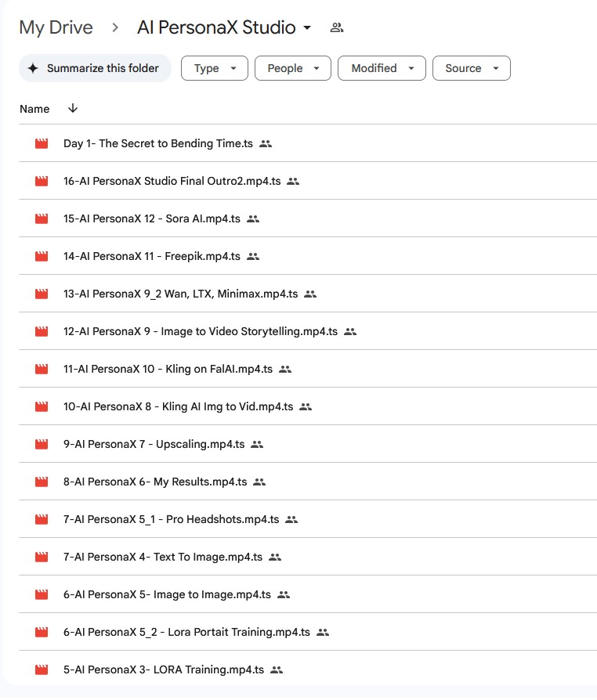This screenshot has height=700, width=597.
Task: Click the video icon for 9-AI PersonaX 7 - Upscaling
Action: [x=42, y=444]
